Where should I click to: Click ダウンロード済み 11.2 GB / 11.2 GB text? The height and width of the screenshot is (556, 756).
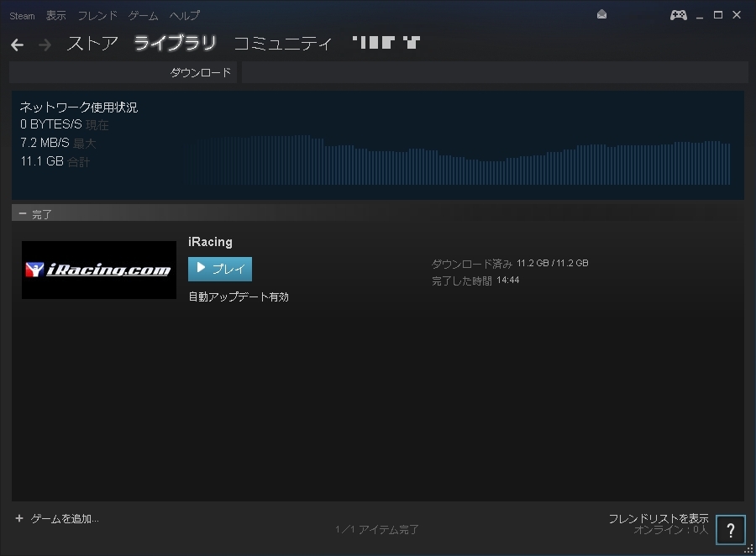pyautogui.click(x=510, y=263)
